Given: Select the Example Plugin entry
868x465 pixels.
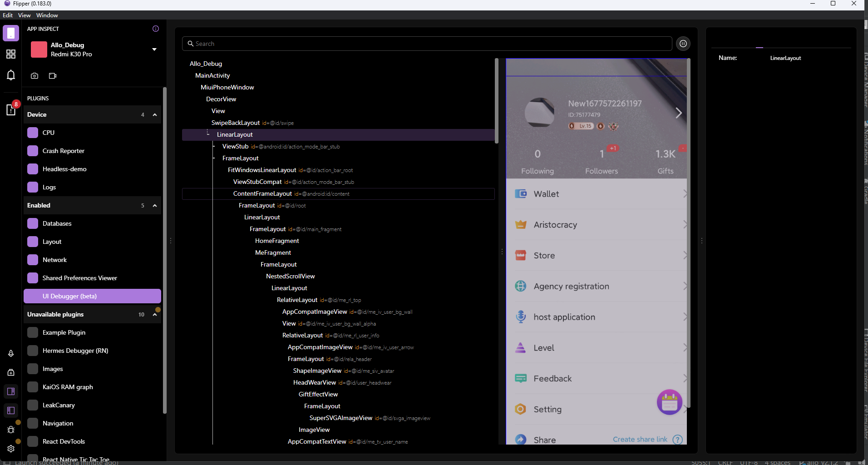Looking at the screenshot, I should pos(92,332).
